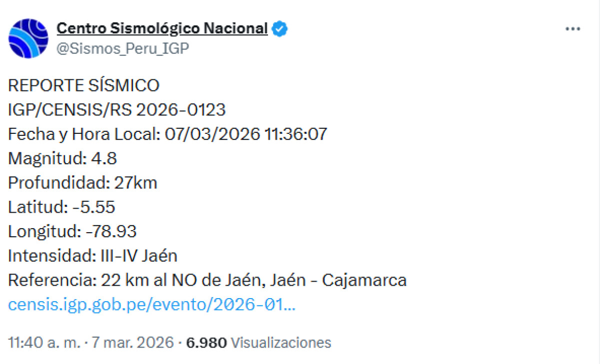Open the censis.igp.gob.pe event link
This screenshot has width=600, height=364.
point(151,305)
